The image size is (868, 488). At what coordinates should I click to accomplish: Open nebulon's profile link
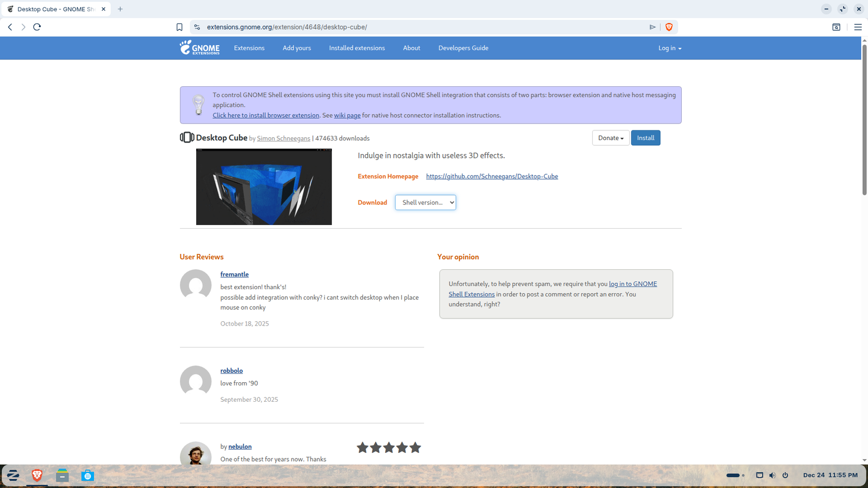click(240, 446)
